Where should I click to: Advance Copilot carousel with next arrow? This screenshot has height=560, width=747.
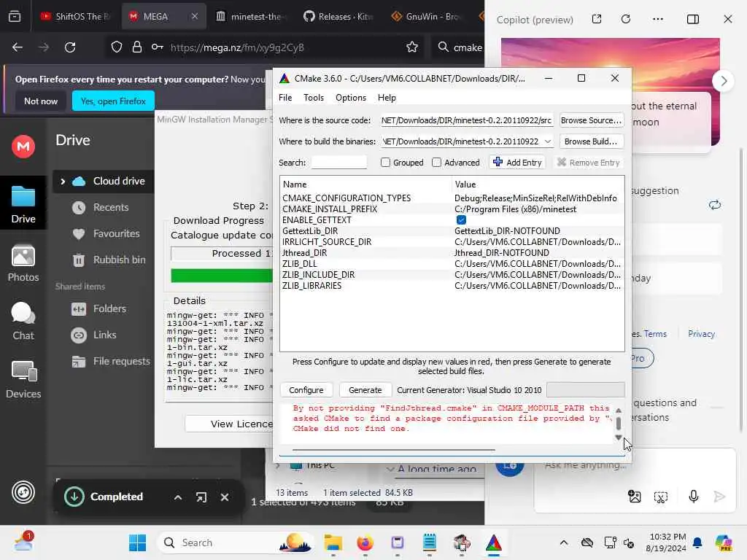(724, 81)
